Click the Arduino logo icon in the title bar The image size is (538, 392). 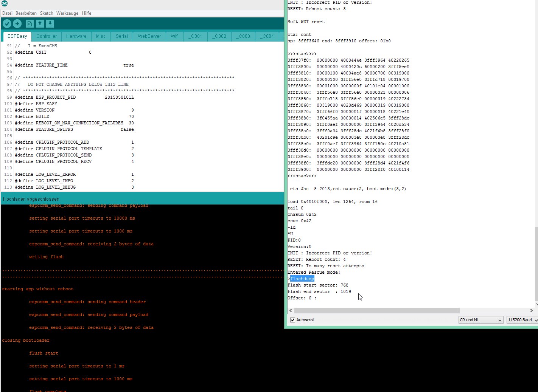(4, 3)
